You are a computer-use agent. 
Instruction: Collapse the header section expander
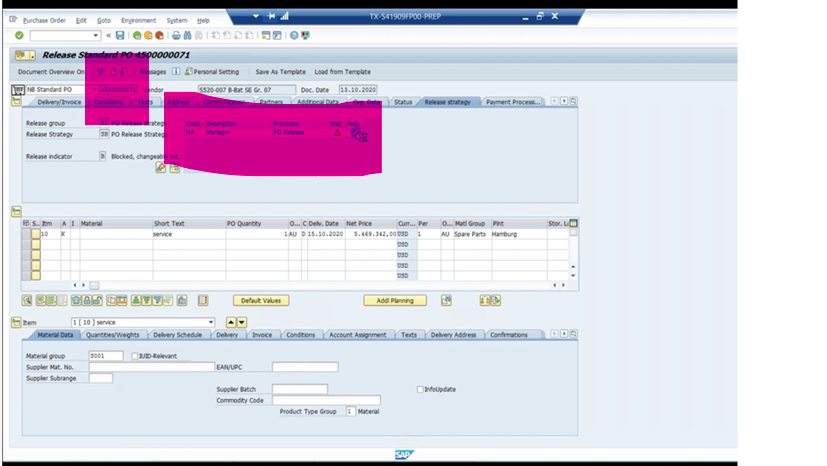tap(16, 101)
